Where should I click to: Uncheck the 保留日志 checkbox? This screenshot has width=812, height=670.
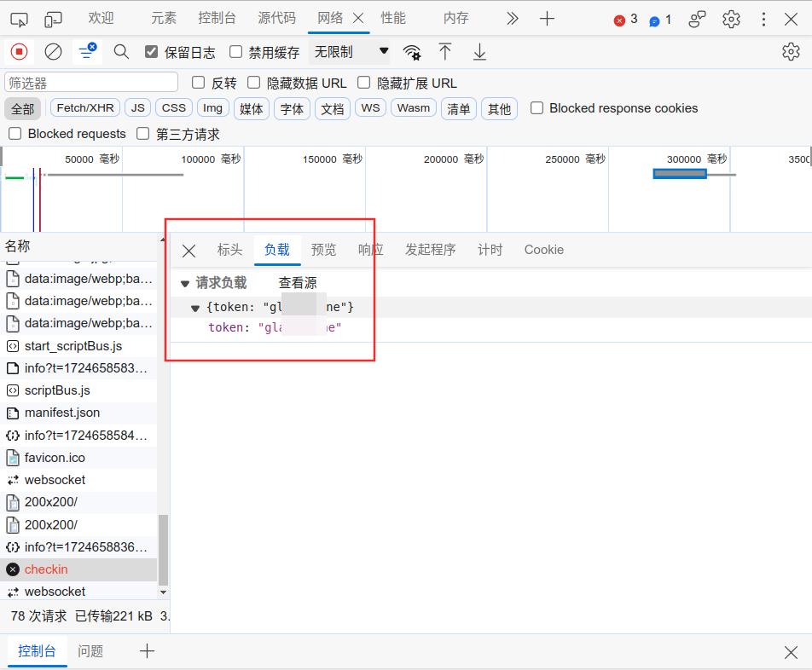152,52
